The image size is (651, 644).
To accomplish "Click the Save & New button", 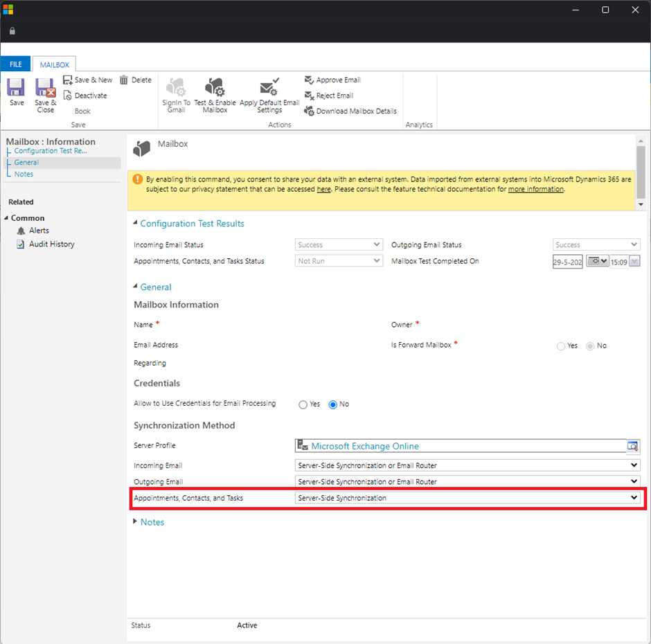I will point(87,80).
